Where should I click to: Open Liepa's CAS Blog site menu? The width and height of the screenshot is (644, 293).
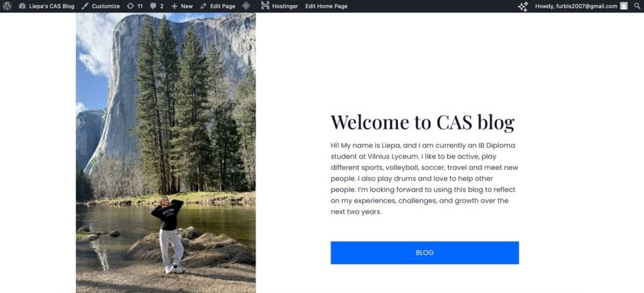pos(52,6)
